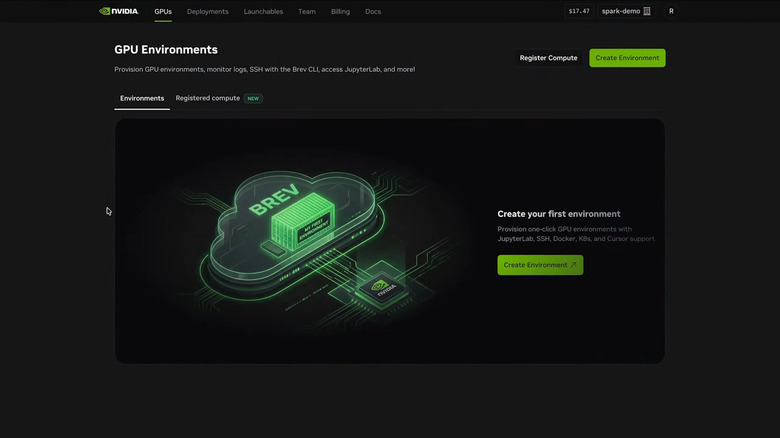
Task: Click the 'GPU Environments' page title
Action: point(166,50)
